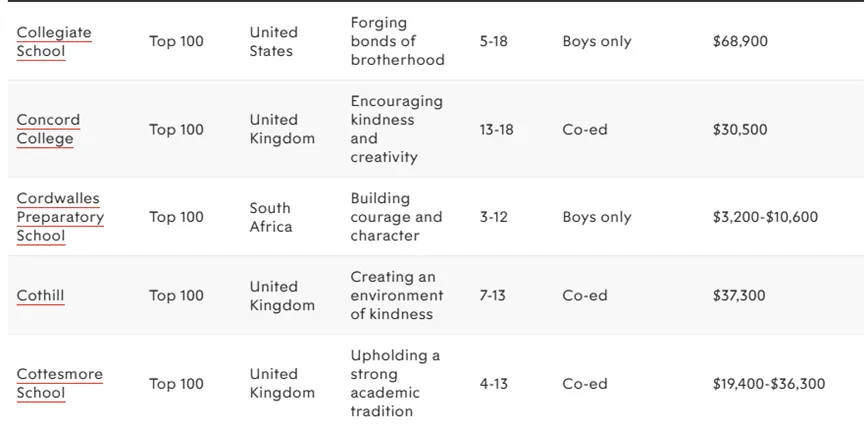Image resolution: width=865 pixels, height=429 pixels.
Task: Click the 'Building courage and character' text
Action: pos(396,217)
